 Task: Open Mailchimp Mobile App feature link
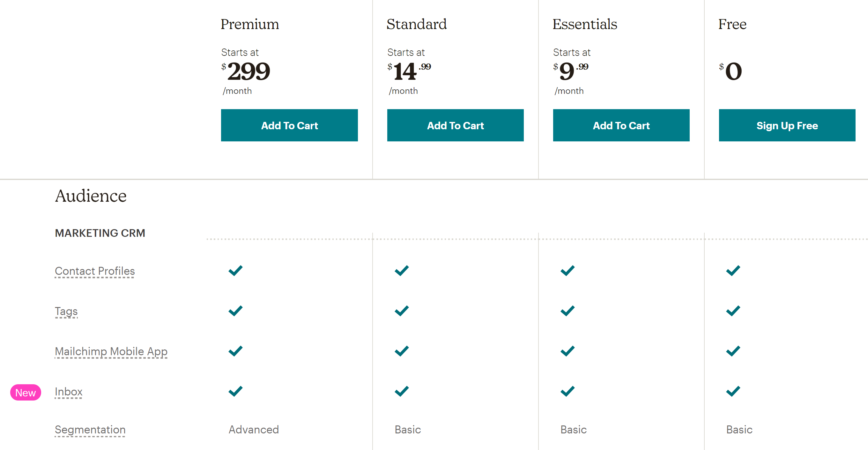pyautogui.click(x=111, y=351)
